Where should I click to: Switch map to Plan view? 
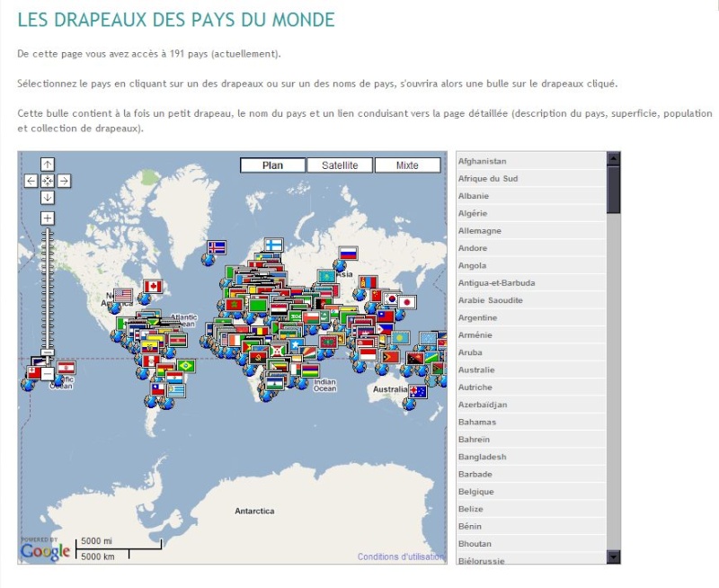(273, 165)
